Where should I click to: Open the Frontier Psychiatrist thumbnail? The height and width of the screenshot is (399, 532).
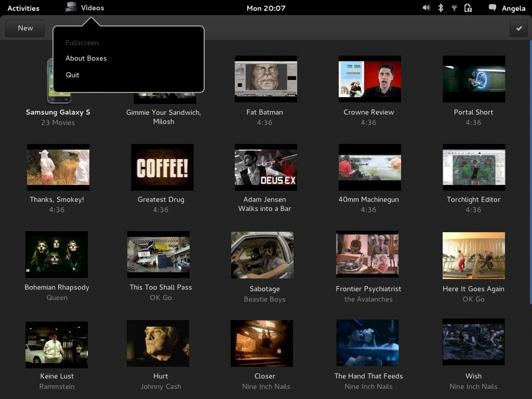click(x=367, y=254)
